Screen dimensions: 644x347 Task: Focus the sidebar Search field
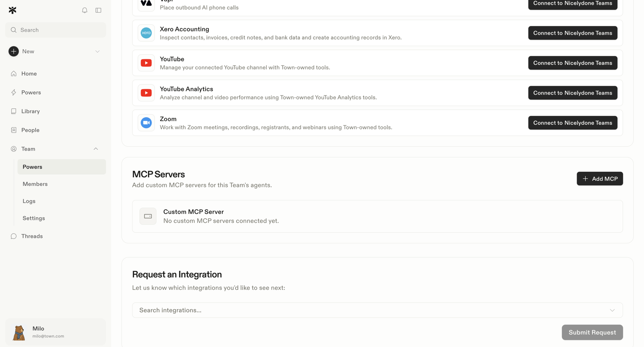[x=55, y=30]
